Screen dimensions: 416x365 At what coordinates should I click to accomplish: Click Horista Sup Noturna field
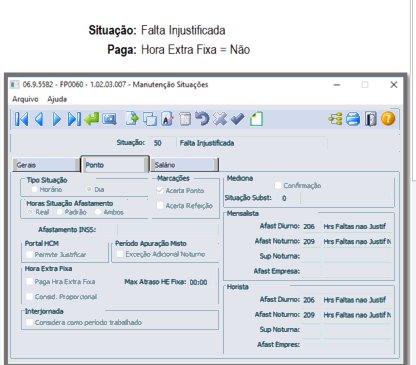311,329
